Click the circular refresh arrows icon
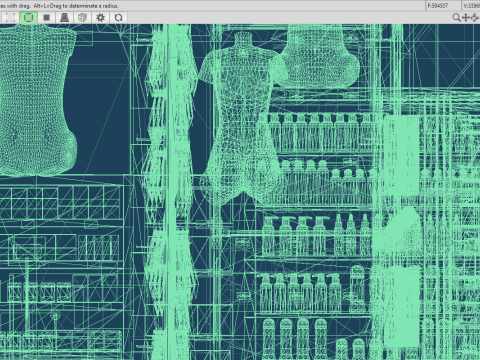The height and width of the screenshot is (360, 480). pyautogui.click(x=118, y=18)
